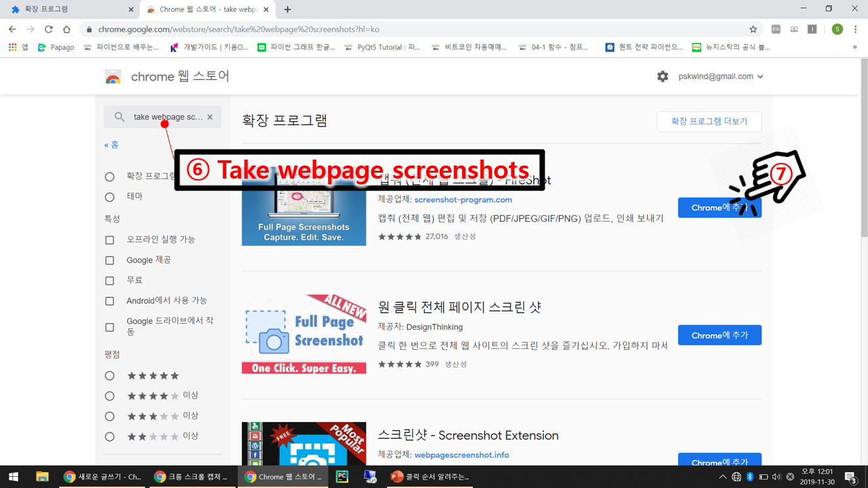The height and width of the screenshot is (488, 868).
Task: Bookmark this page with the star icon
Action: click(x=753, y=29)
